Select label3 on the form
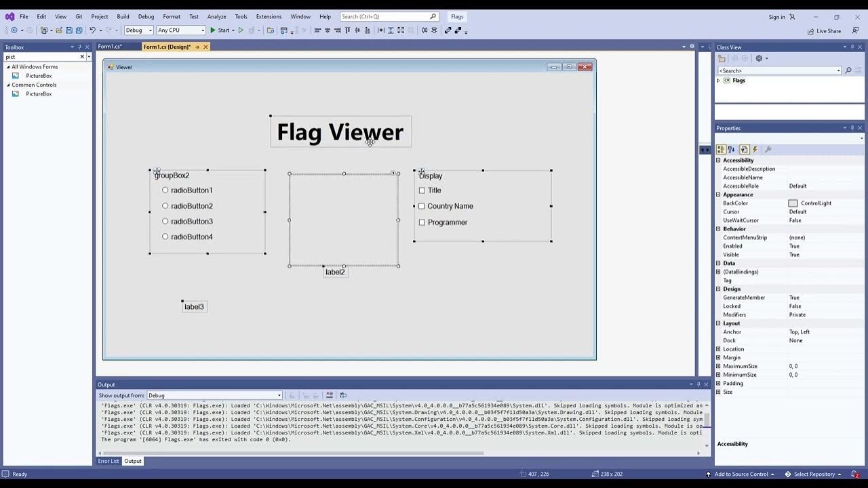Image resolution: width=868 pixels, height=488 pixels. pos(194,307)
